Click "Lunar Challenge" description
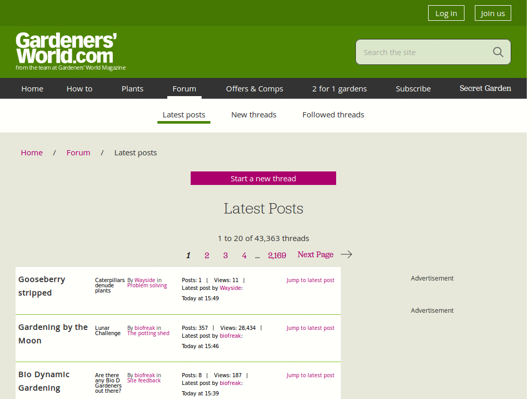Screen dimensions: 532x399 108,330
